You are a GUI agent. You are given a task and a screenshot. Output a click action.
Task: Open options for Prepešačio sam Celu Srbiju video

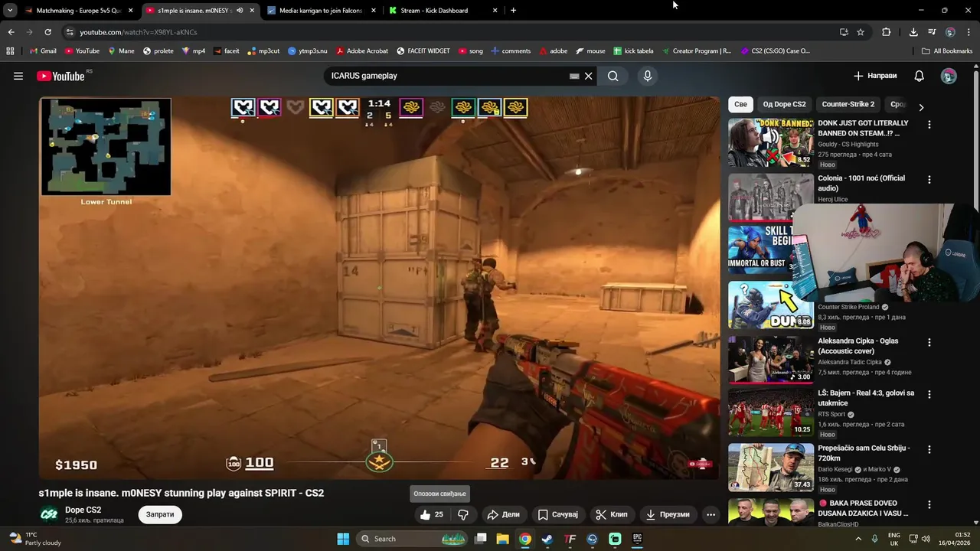coord(929,450)
